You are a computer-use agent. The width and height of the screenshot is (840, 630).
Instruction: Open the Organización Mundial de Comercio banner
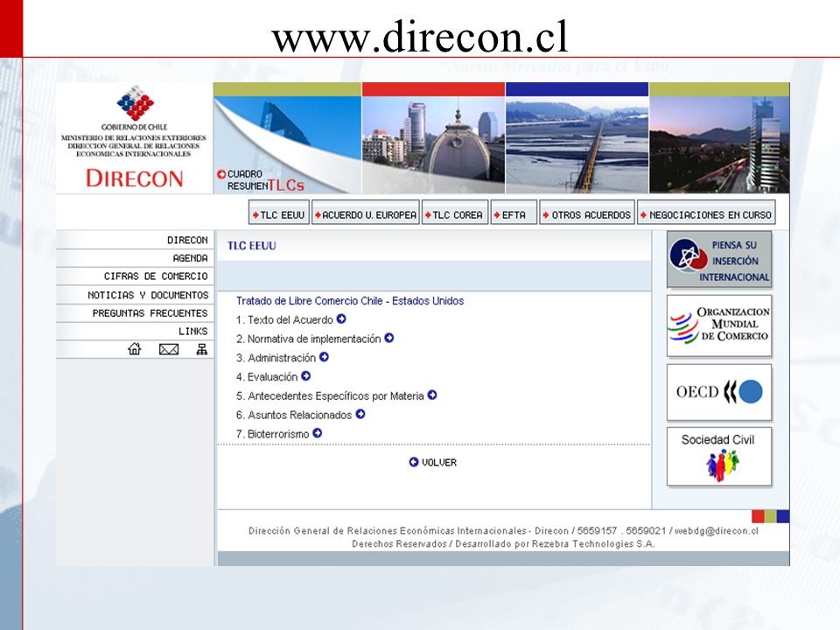(719, 325)
